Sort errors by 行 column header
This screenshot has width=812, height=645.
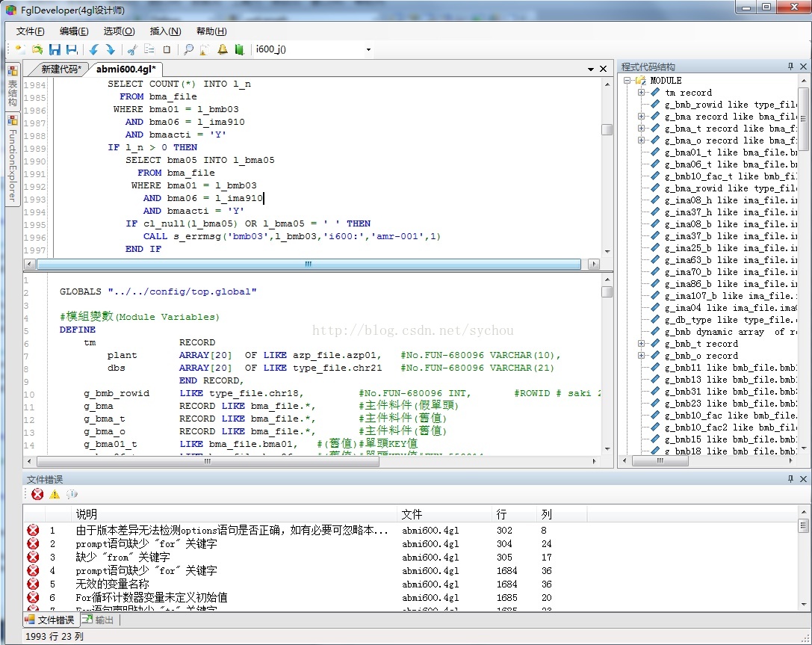pos(514,514)
